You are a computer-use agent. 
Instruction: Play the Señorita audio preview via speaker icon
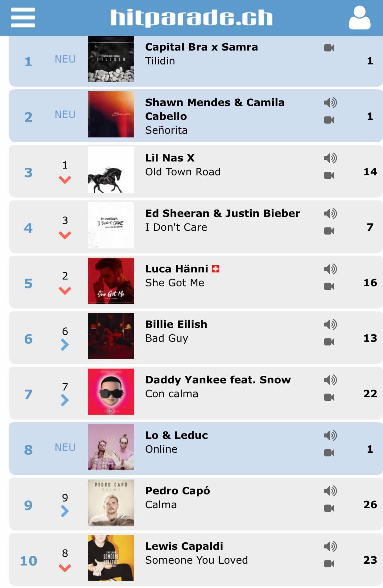[330, 102]
